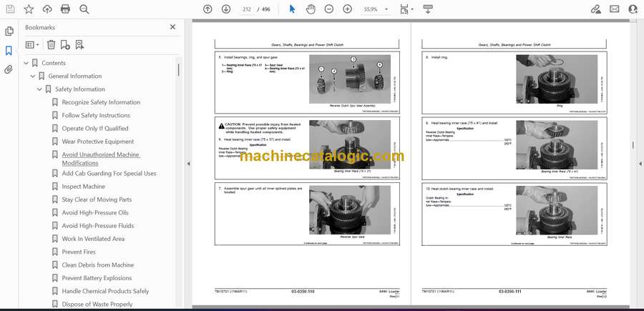
Task: Delete selected bookmark with trash icon
Action: pyautogui.click(x=51, y=44)
